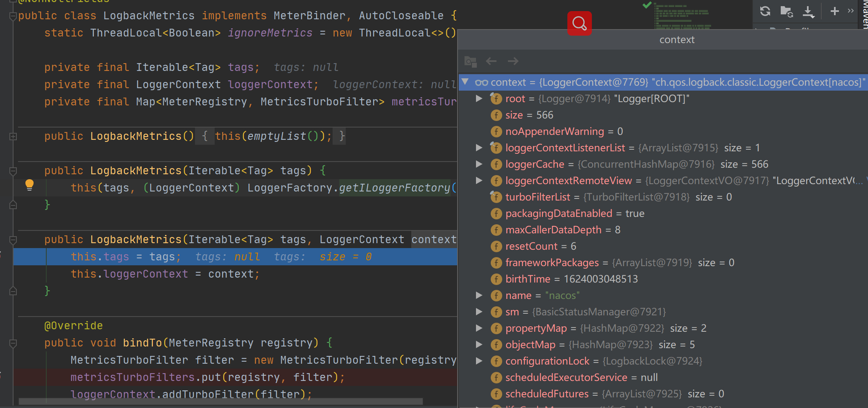Open the toolbar overflow chevron menu
Viewport: 868px width, 408px height.
pos(851,11)
